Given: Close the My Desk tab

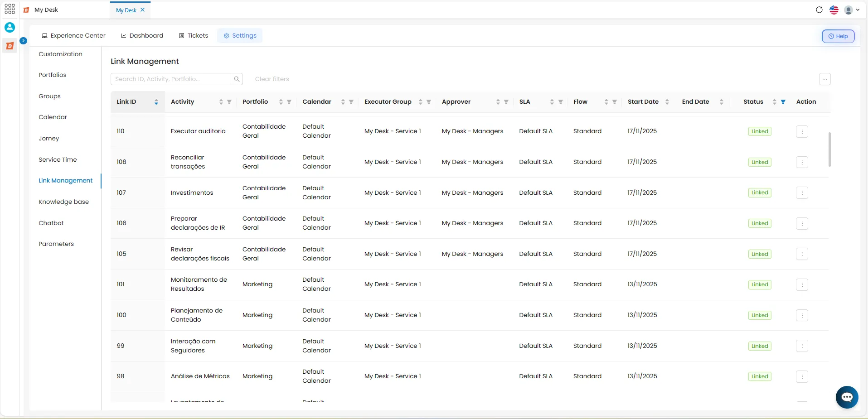Looking at the screenshot, I should pyautogui.click(x=143, y=10).
